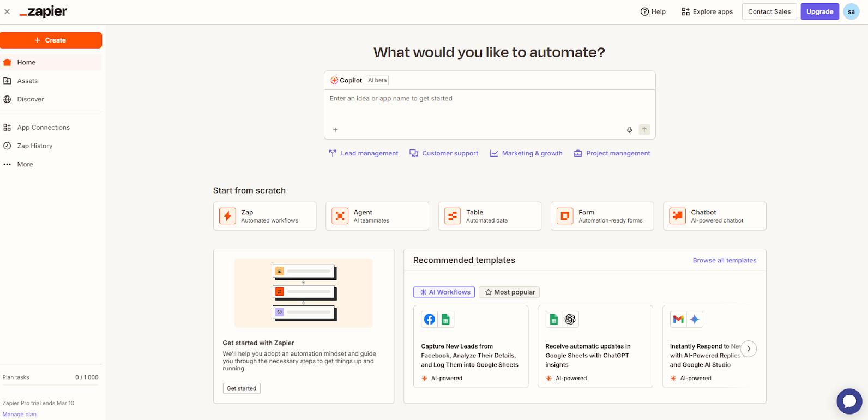Viewport: 868px width, 420px height.
Task: Open the Help menu
Action: pyautogui.click(x=653, y=11)
